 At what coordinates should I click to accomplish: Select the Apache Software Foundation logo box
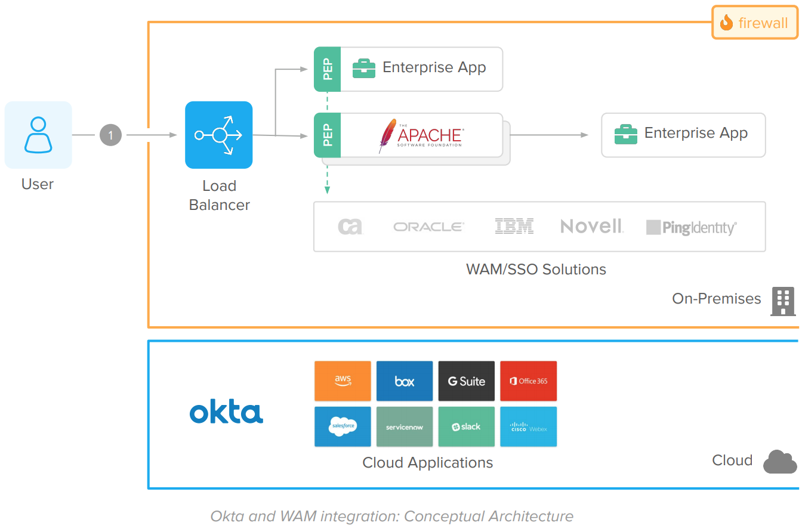tap(421, 135)
